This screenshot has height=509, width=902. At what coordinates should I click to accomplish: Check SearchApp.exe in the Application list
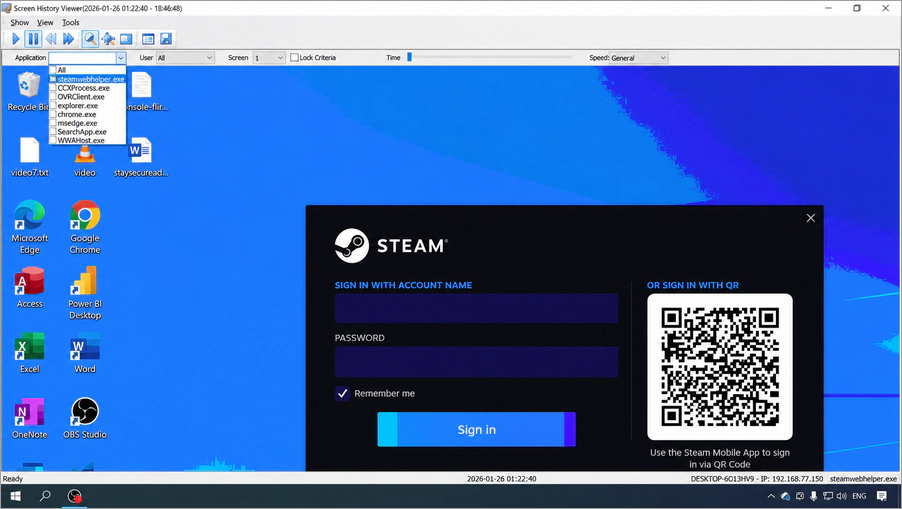53,132
